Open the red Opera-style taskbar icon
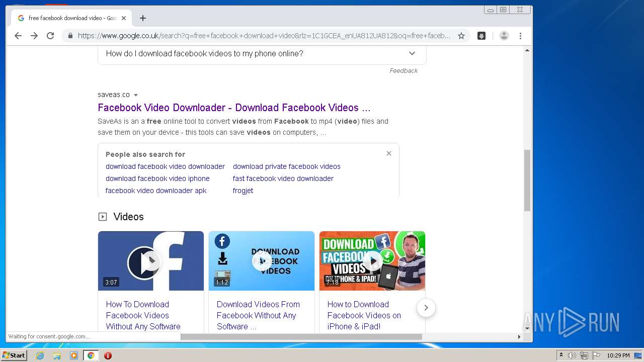Screen dimensions: 644x362 pyautogui.click(x=108, y=355)
